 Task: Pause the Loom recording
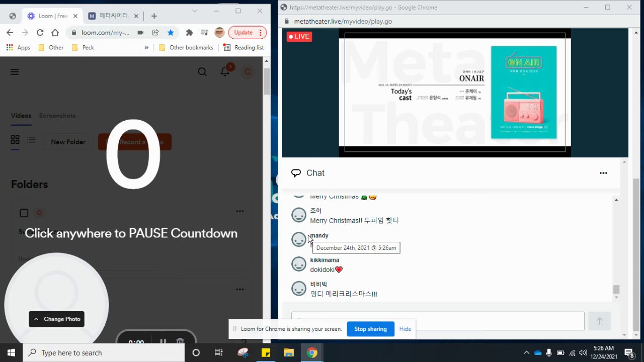coord(163,341)
